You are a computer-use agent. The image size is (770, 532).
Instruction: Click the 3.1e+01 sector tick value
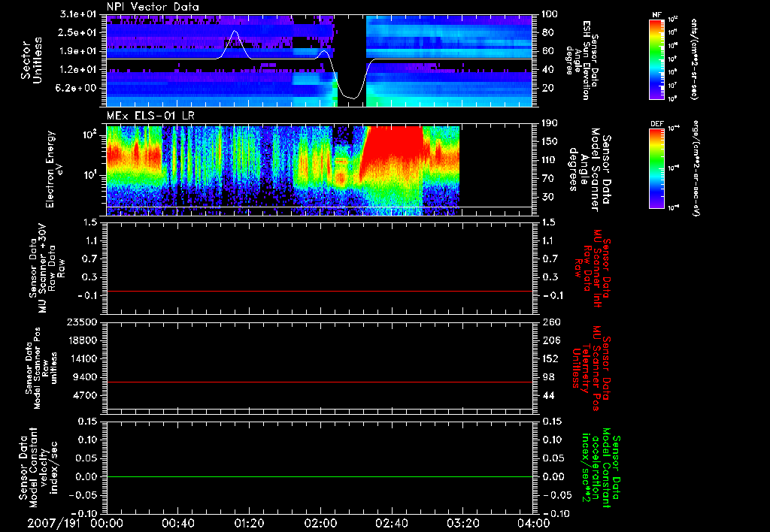pos(78,14)
